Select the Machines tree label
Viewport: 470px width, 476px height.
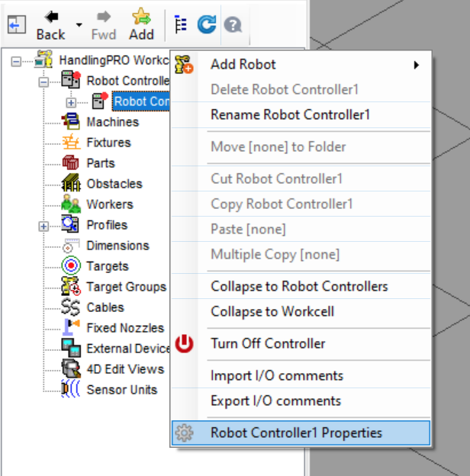pos(113,122)
